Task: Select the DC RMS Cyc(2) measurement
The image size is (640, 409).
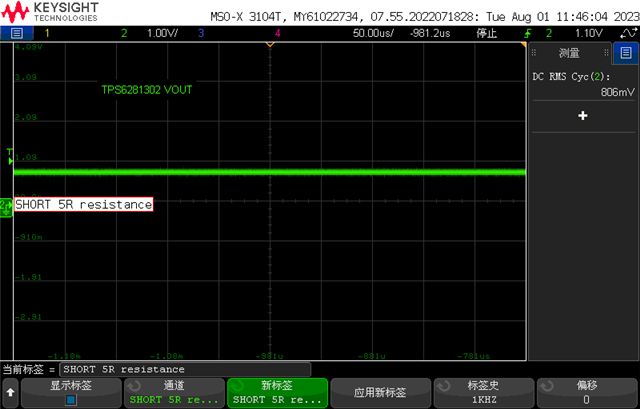Action: [571, 77]
